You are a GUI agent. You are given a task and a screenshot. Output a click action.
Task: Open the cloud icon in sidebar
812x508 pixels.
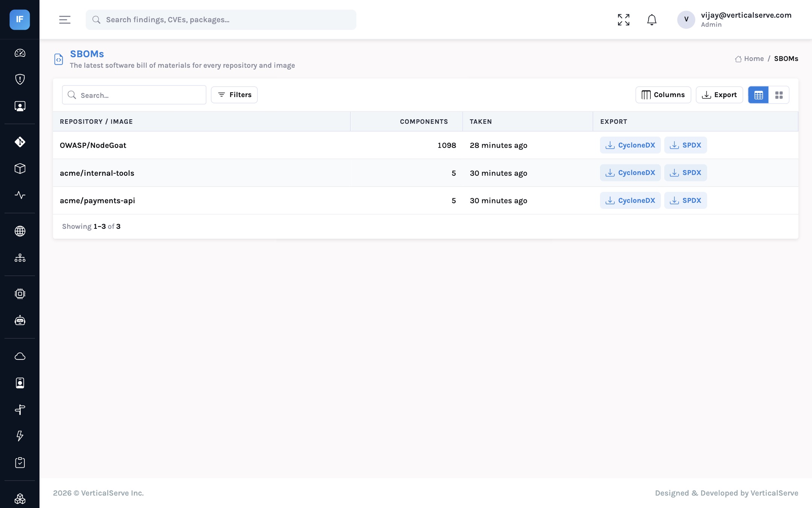(20, 356)
